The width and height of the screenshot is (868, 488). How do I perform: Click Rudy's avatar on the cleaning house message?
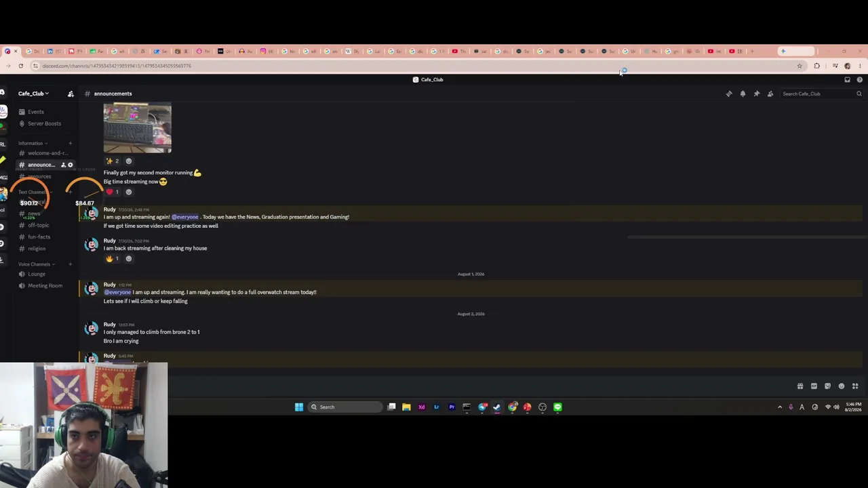(x=91, y=245)
